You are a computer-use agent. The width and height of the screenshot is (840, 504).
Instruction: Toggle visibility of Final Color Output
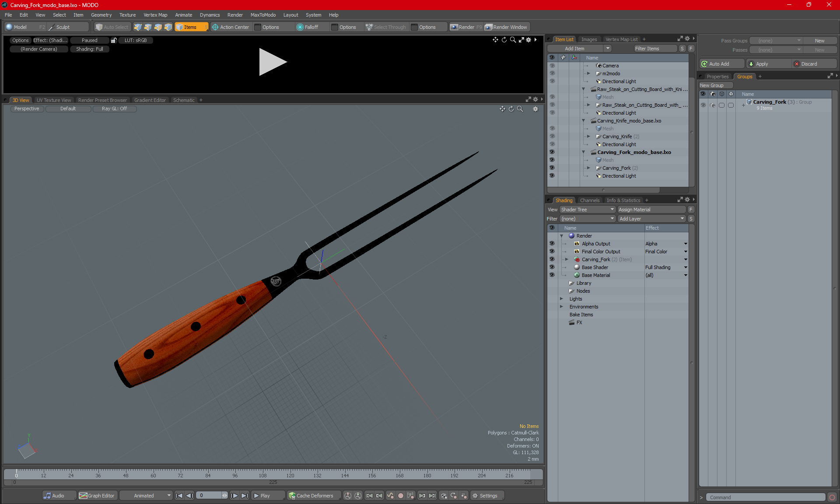(552, 252)
